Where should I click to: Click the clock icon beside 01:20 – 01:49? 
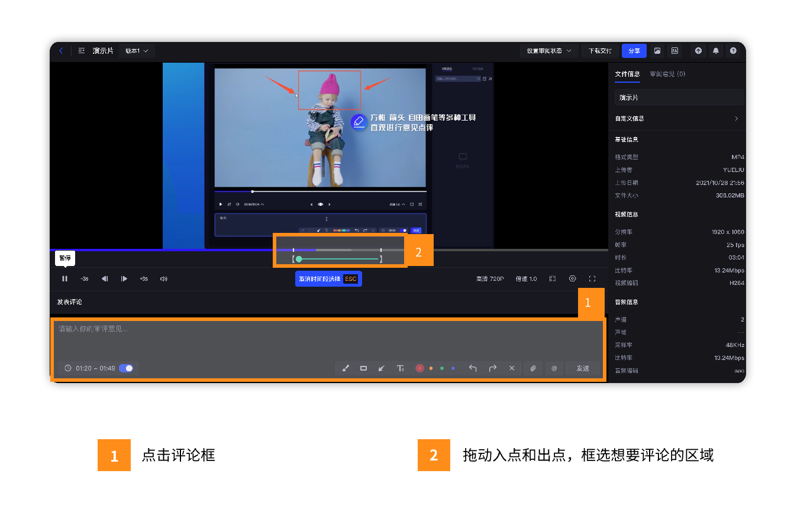[68, 368]
